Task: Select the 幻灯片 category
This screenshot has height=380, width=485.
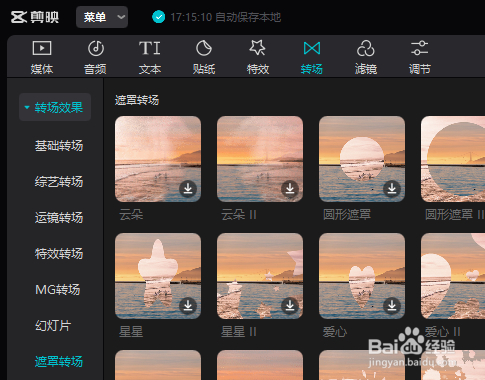Action: [x=53, y=326]
